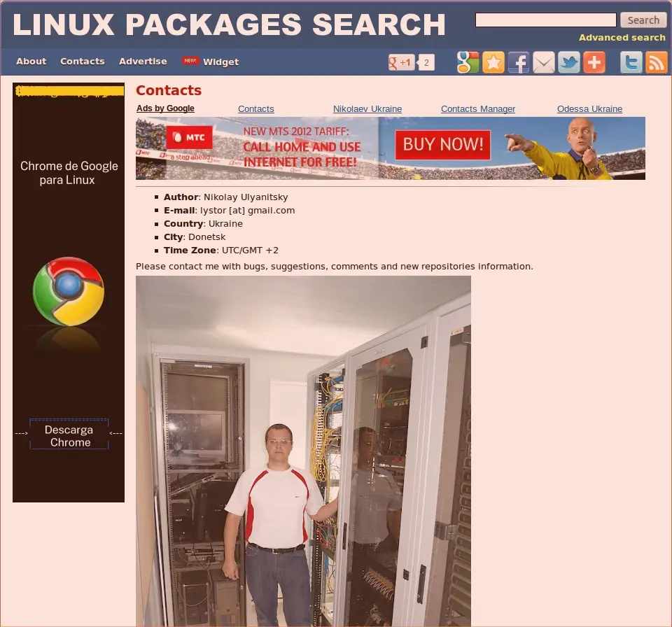The height and width of the screenshot is (627, 672).
Task: Click the Contacts ad link below the heading
Action: [x=256, y=109]
